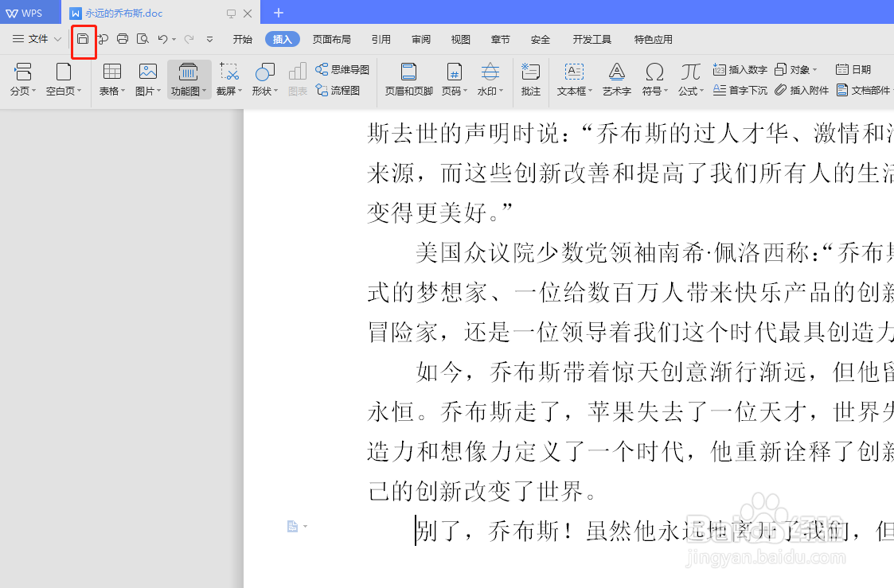Open 文档部件 document parts
This screenshot has height=588, width=894.
pos(863,90)
